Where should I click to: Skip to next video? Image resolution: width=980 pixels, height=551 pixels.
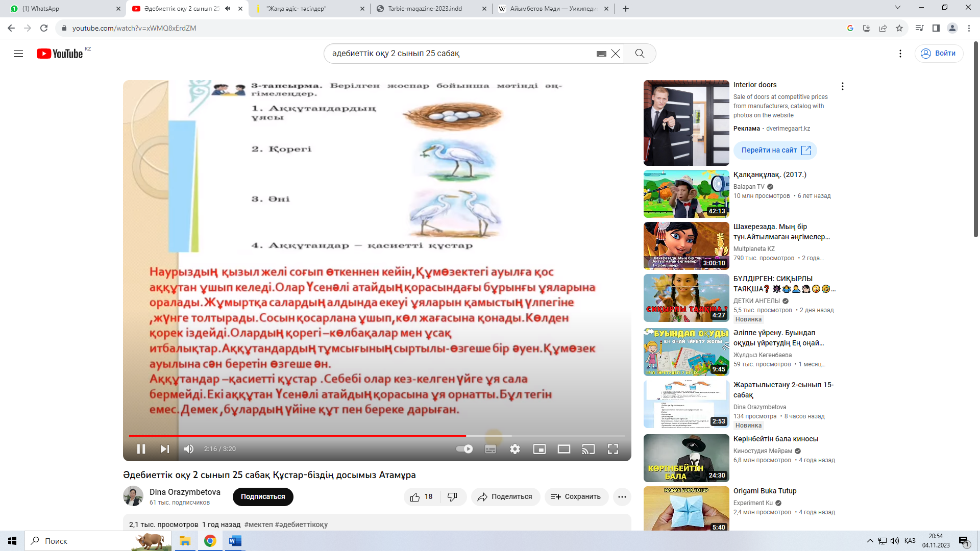(164, 449)
